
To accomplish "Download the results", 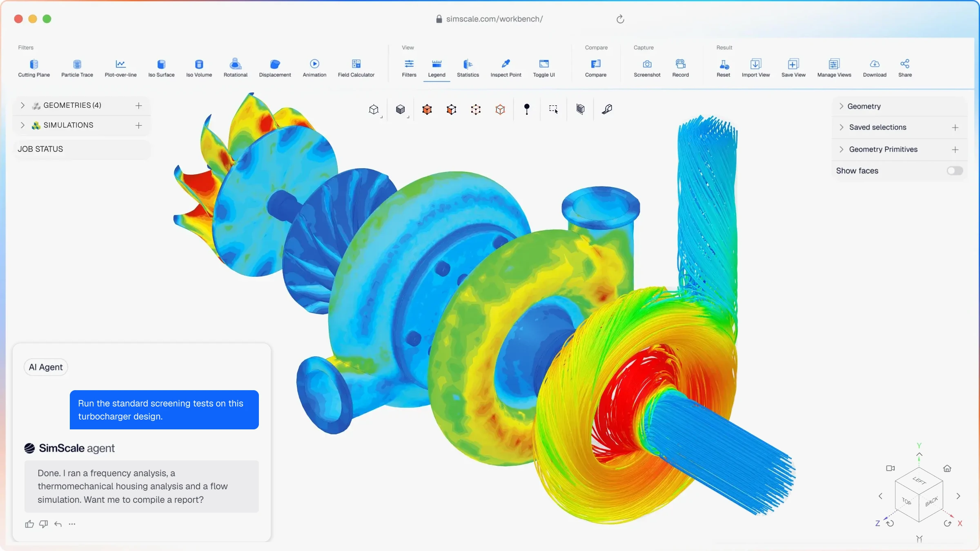I will (x=875, y=68).
